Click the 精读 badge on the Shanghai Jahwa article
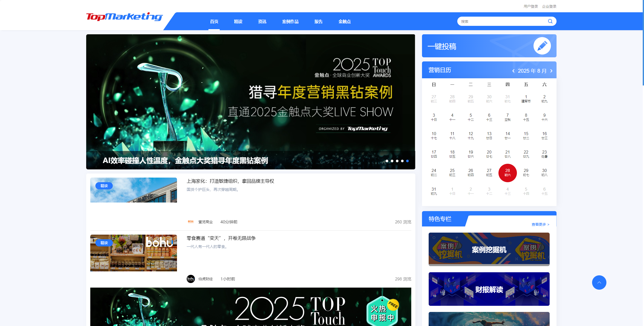The width and height of the screenshot is (644, 326). (104, 186)
